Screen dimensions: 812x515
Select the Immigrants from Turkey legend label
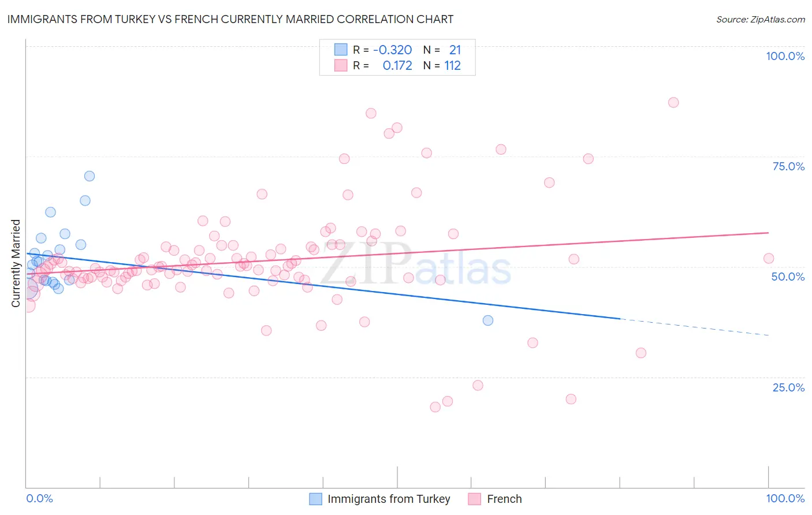click(389, 499)
